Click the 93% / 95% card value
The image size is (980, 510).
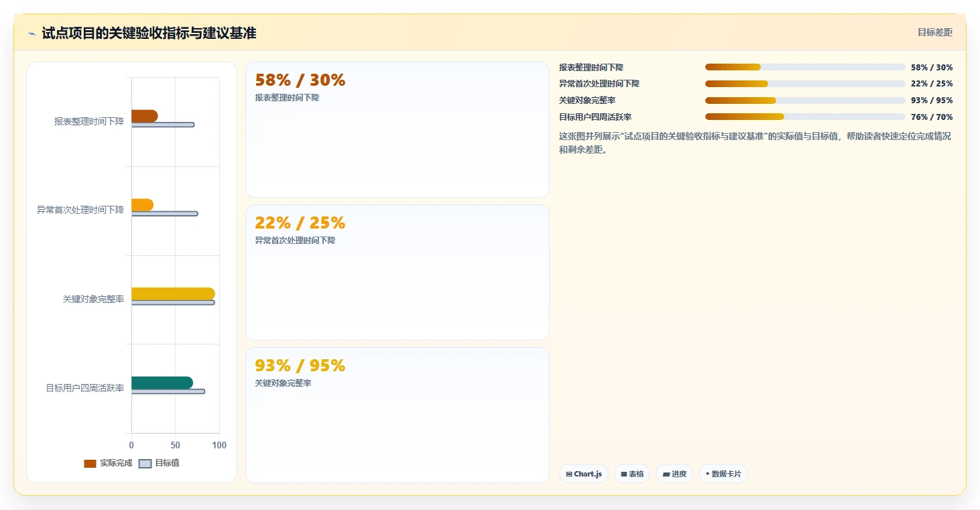click(x=300, y=366)
